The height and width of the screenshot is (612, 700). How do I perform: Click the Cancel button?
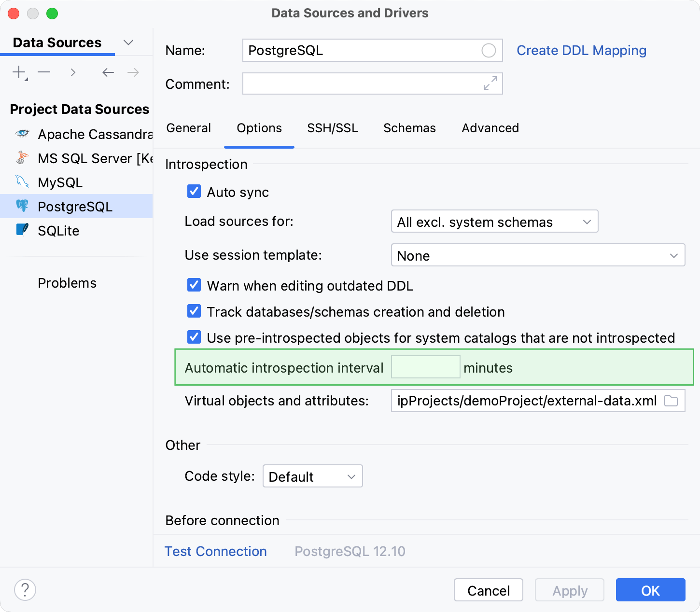[489, 590]
